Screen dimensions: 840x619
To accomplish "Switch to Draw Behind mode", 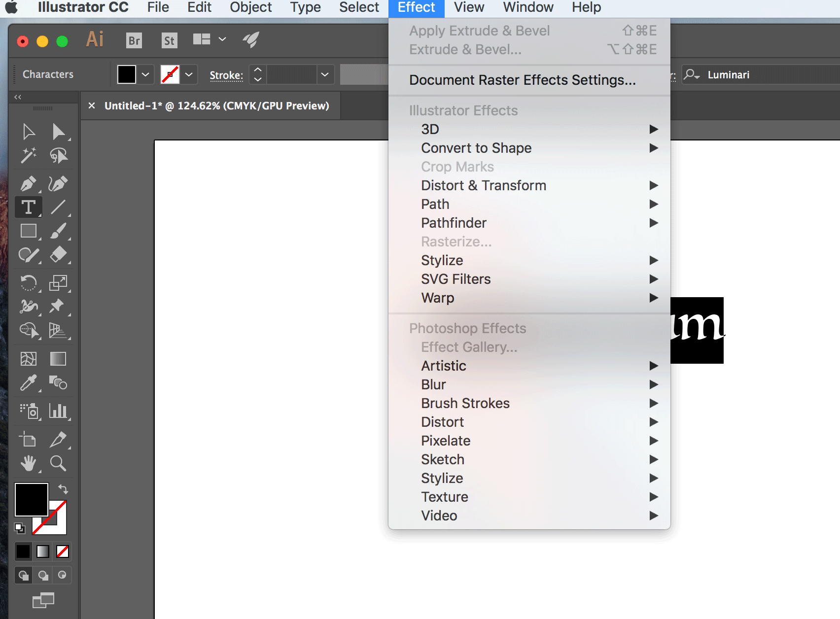I will click(43, 575).
